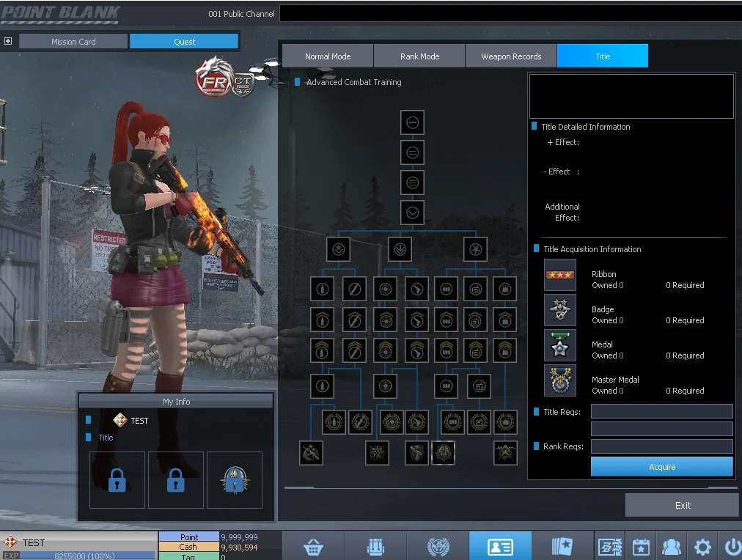742x560 pixels.
Task: Select the gold-ring crosshair title icon
Action: tap(385, 386)
